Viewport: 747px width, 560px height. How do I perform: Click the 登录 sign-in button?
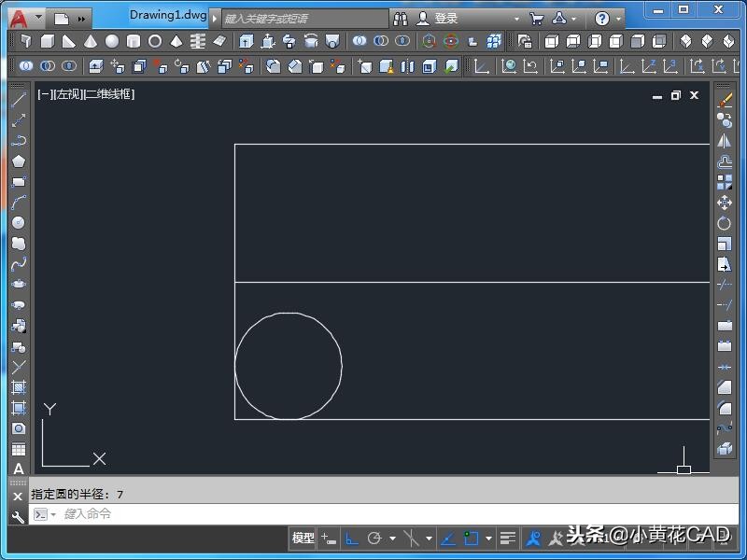tap(437, 19)
